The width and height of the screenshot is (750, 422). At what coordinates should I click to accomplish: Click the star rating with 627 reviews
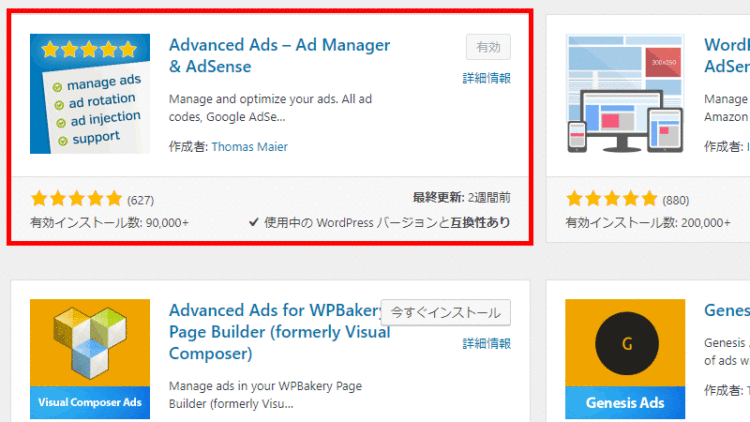[x=77, y=198]
